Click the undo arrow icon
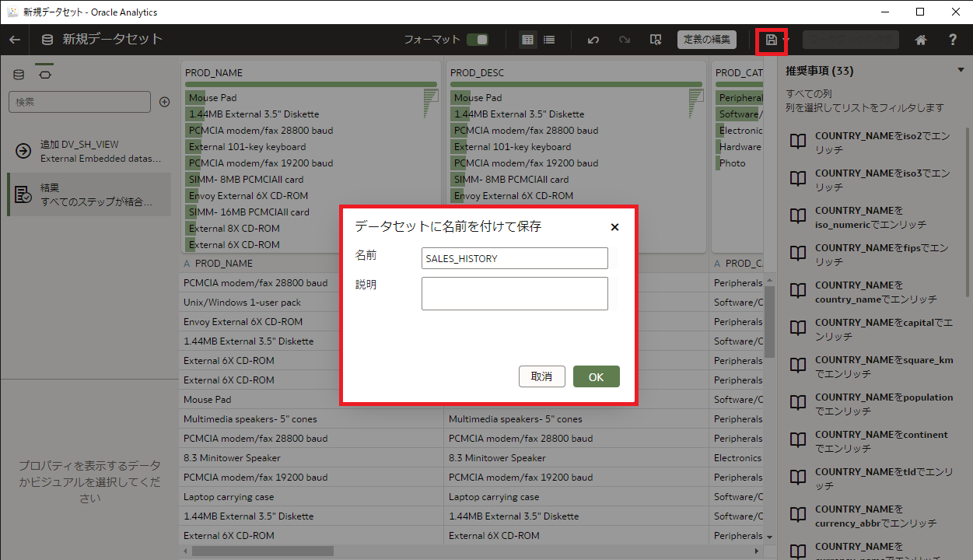 (x=593, y=40)
